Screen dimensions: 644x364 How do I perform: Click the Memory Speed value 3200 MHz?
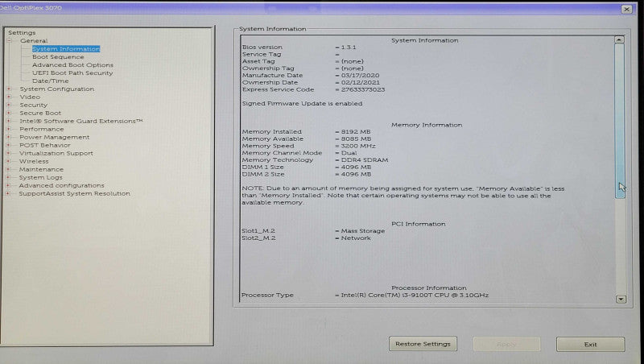coord(358,146)
